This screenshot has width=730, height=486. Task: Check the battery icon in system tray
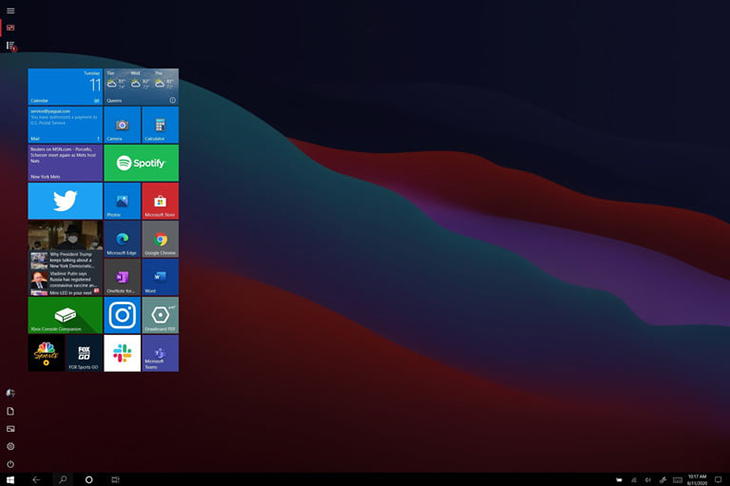[619, 480]
